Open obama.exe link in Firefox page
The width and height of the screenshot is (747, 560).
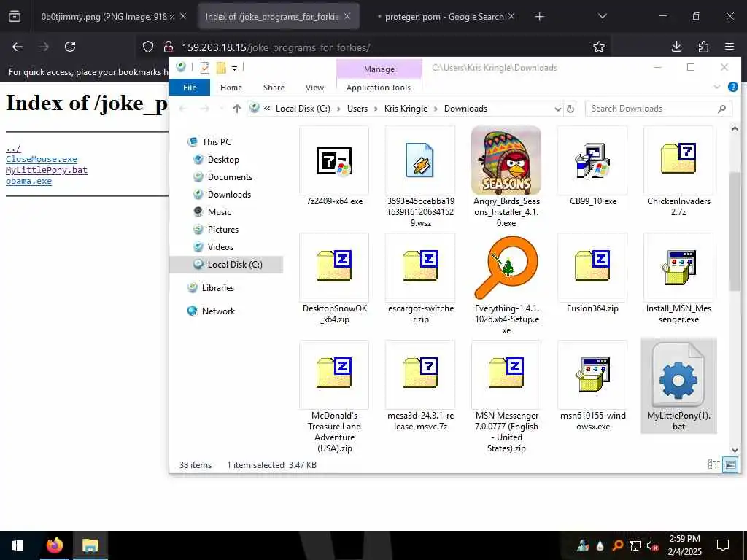click(x=28, y=181)
